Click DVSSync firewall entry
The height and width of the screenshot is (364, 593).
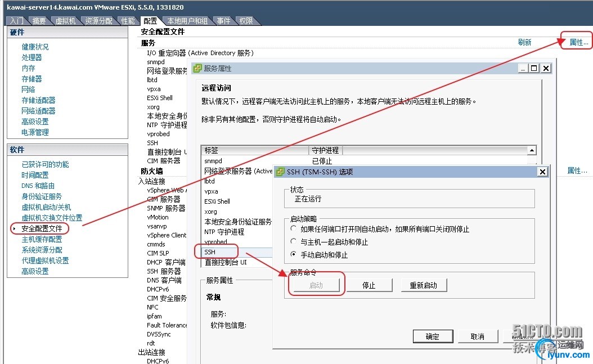pyautogui.click(x=159, y=334)
